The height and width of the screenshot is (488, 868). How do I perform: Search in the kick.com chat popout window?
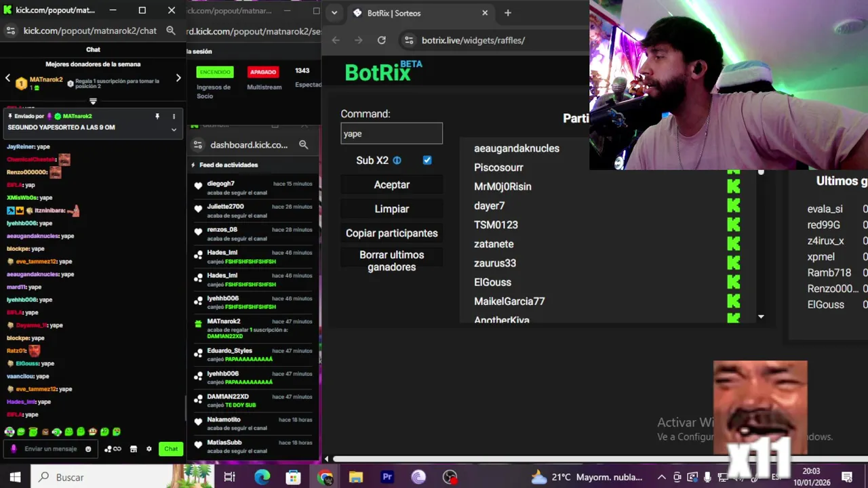click(x=171, y=30)
